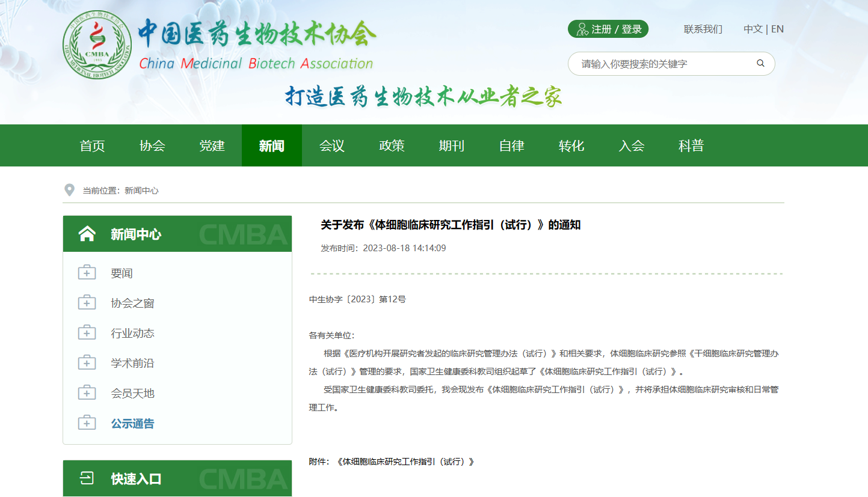The height and width of the screenshot is (497, 868).
Task: Click the CMBA circular logo emblem
Action: (x=97, y=49)
